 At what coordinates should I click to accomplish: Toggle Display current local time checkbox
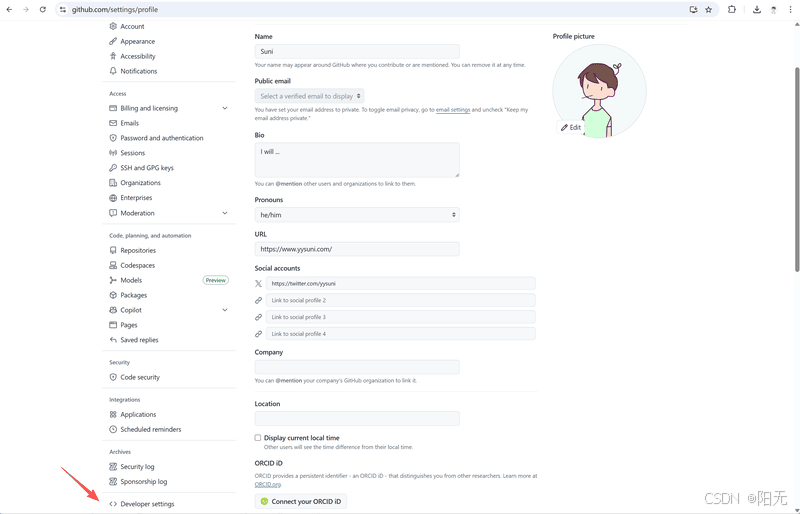[x=258, y=437]
